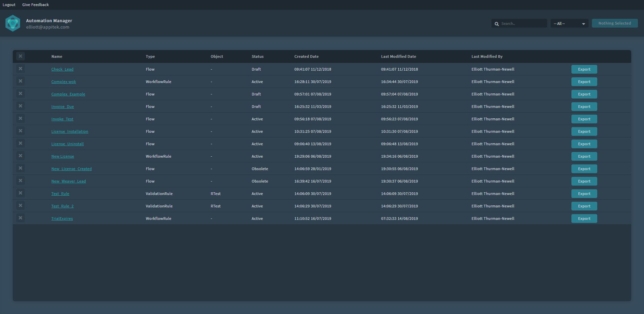
Task: Open the Invoke_Test link
Action: click(62, 119)
